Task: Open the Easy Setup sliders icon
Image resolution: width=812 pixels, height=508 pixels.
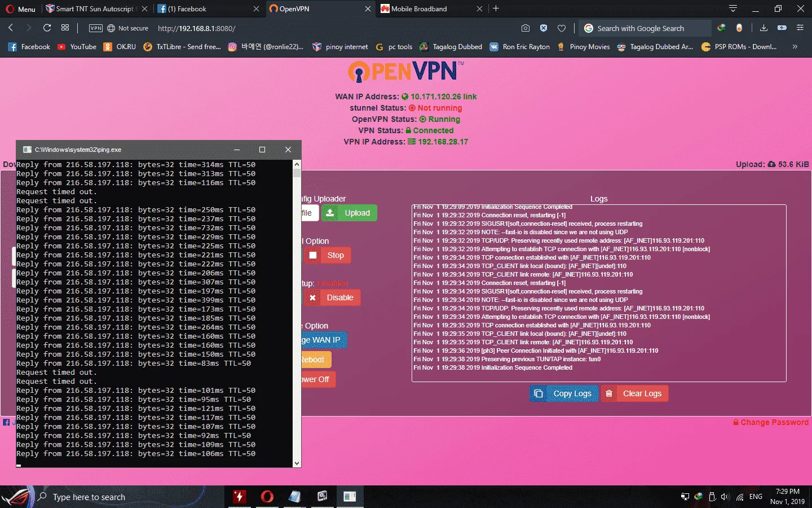Action: tap(800, 28)
